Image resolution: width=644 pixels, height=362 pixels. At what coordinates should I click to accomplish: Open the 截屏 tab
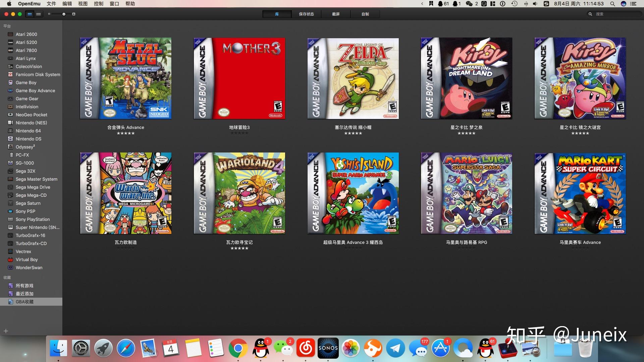[336, 14]
